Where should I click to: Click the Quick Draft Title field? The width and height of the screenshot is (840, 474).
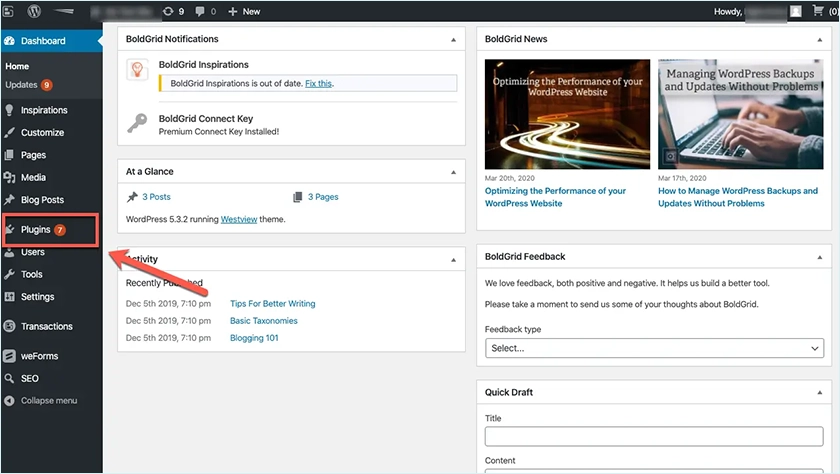[x=654, y=436]
